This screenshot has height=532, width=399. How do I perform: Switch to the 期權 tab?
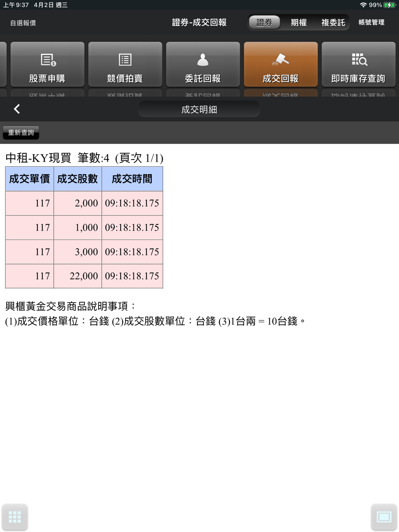point(298,22)
